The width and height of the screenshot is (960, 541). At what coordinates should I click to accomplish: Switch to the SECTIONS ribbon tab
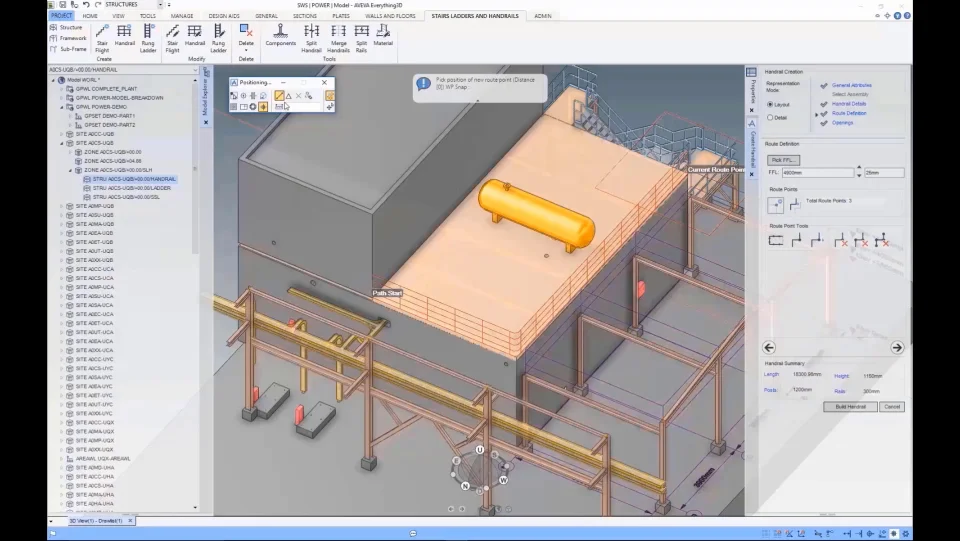pyautogui.click(x=304, y=16)
